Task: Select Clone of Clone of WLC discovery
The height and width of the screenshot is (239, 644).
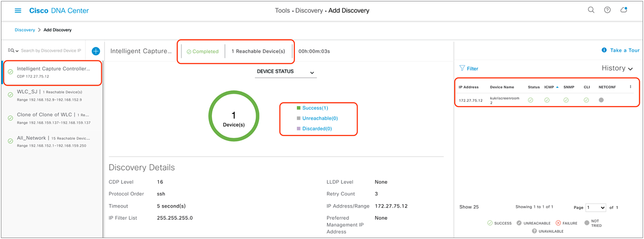Action: pos(53,118)
